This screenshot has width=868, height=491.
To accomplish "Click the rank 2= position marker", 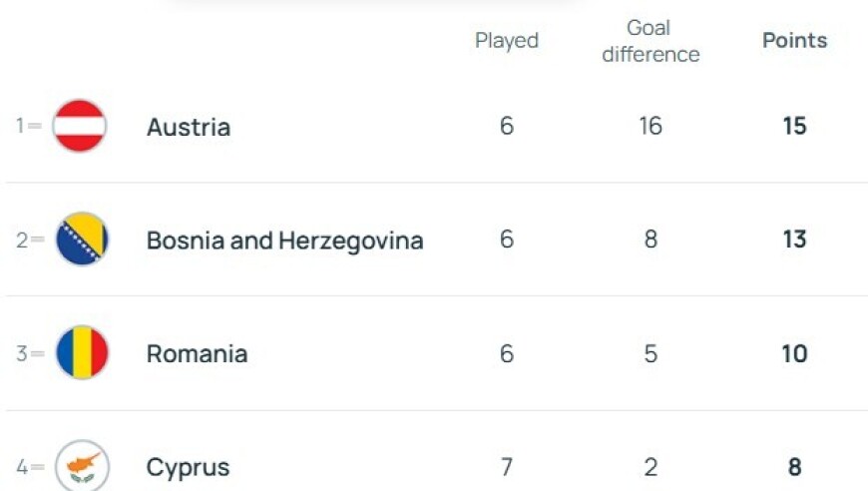I will coord(28,241).
